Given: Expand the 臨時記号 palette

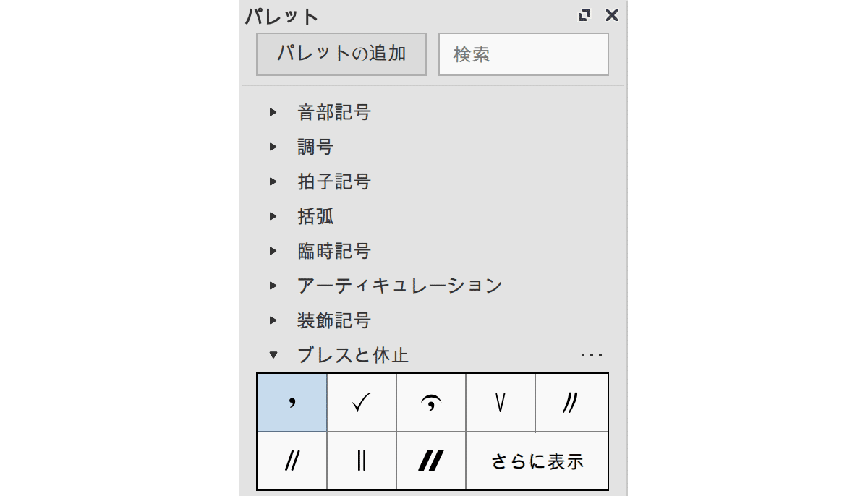Looking at the screenshot, I should point(273,251).
